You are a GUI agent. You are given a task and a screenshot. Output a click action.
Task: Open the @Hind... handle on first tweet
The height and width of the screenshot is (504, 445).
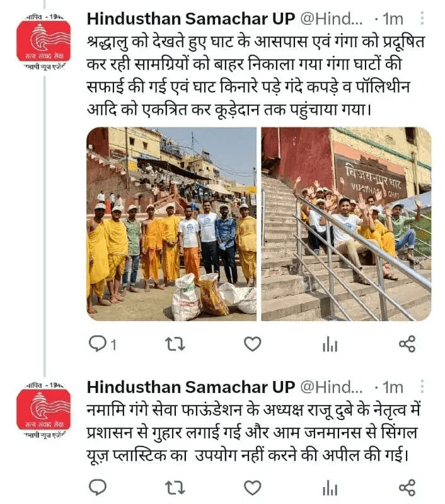332,19
